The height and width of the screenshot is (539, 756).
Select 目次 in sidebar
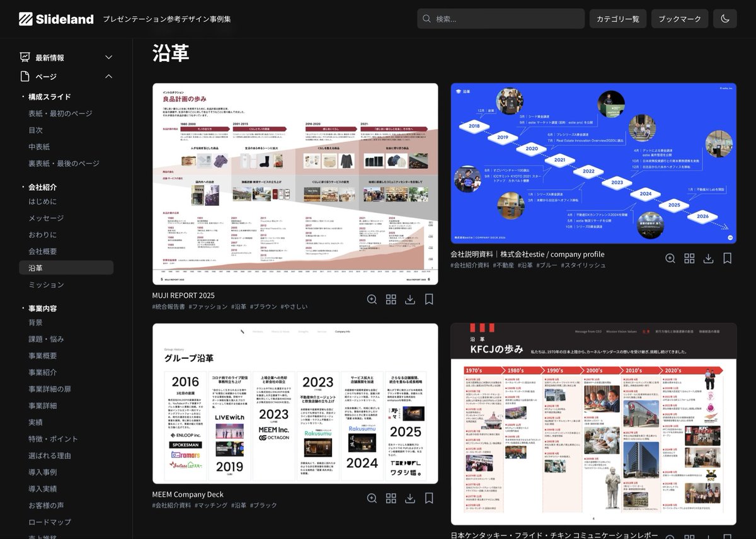tap(36, 130)
